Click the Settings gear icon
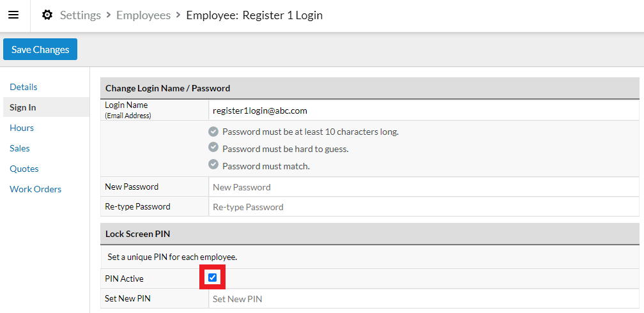The image size is (644, 313). click(x=47, y=15)
